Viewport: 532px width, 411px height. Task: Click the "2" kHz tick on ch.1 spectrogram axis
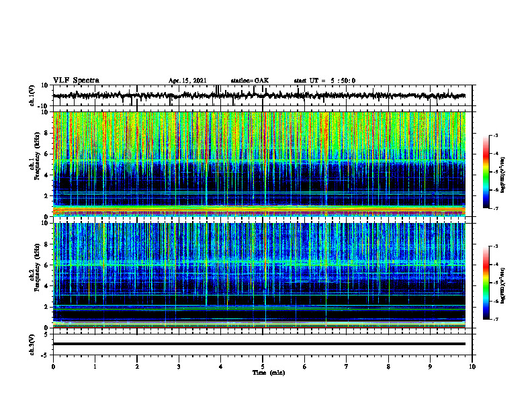point(48,195)
